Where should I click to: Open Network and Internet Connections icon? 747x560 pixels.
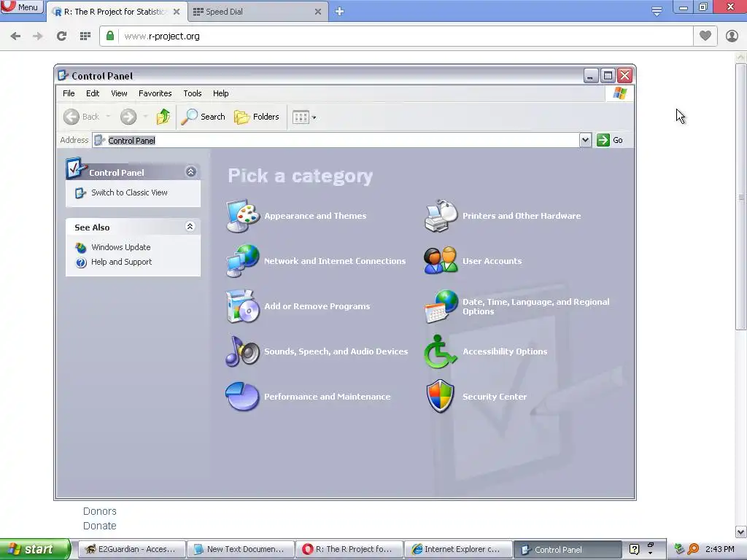(x=242, y=260)
